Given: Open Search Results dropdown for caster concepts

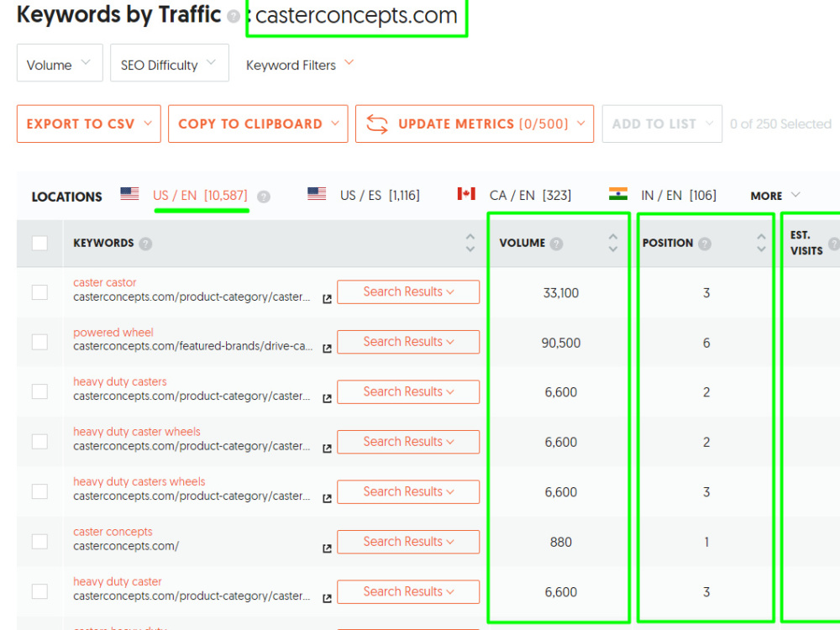Looking at the screenshot, I should click(408, 542).
